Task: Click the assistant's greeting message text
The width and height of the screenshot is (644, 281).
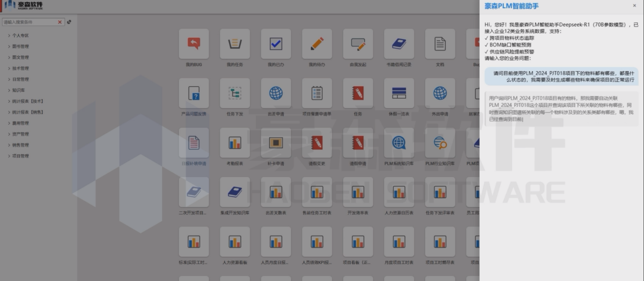Action: (561, 41)
